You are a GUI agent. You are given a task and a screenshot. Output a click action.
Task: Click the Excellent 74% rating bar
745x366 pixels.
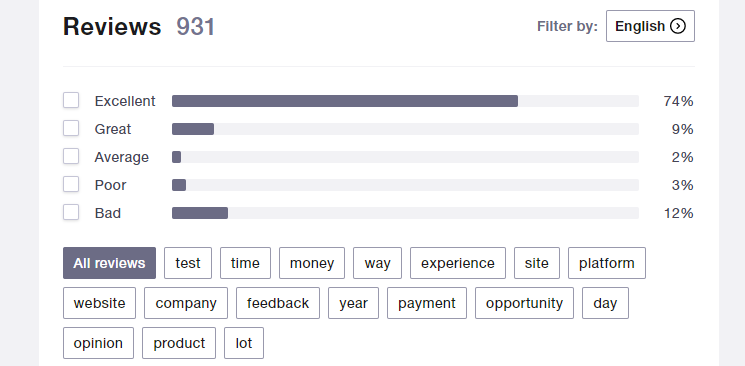coord(405,101)
